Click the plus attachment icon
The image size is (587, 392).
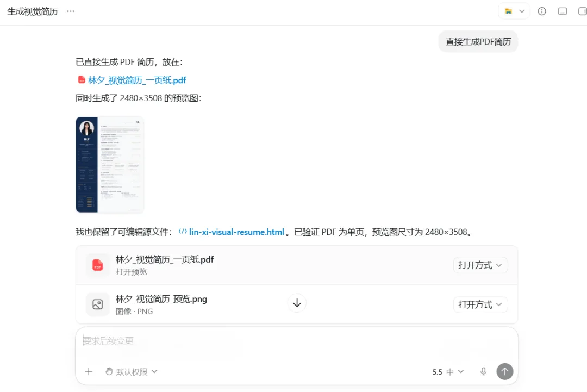(89, 371)
